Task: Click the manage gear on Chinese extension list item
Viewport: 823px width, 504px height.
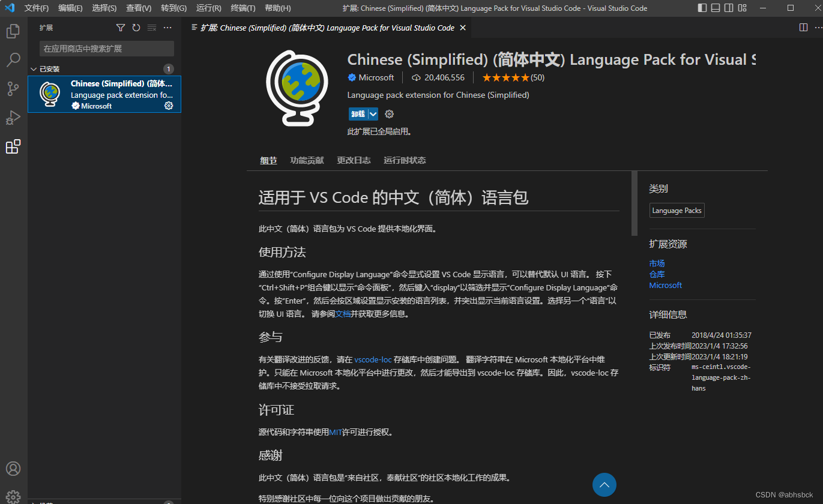Action: click(169, 106)
